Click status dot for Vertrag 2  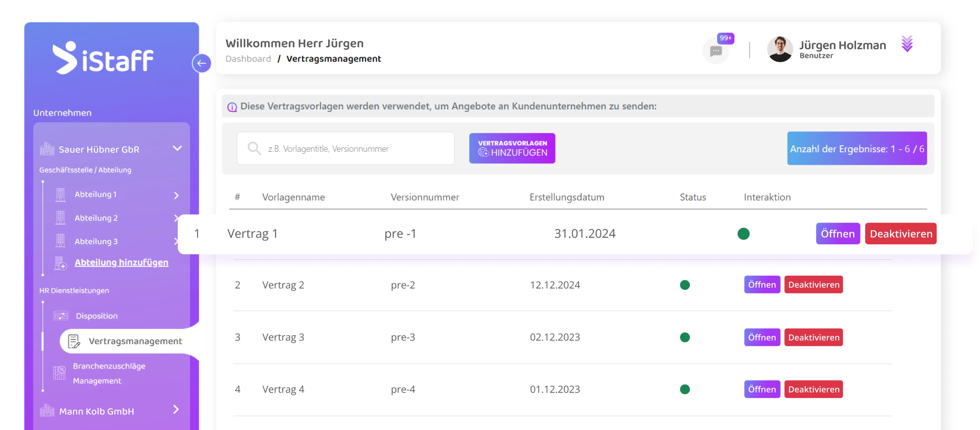point(684,285)
